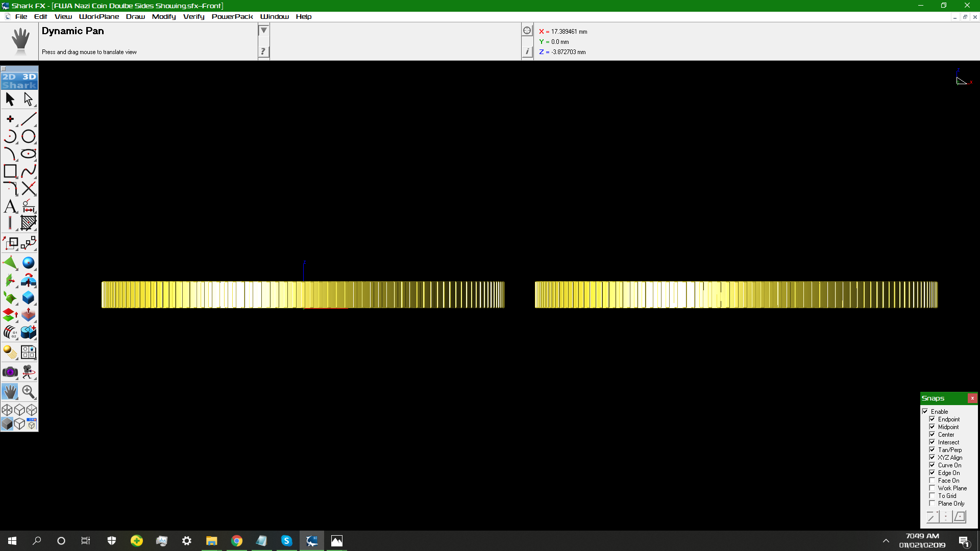Select the Line drawing tool

[x=29, y=119]
